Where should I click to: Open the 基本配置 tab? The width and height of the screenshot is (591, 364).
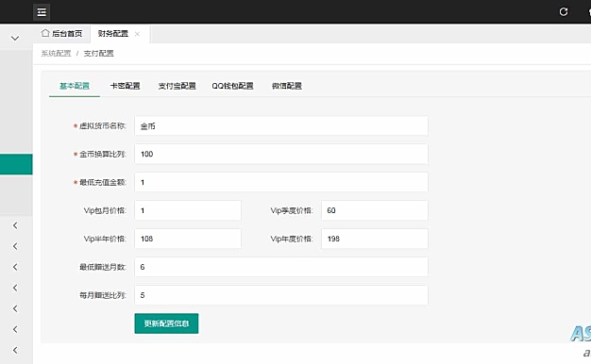[x=75, y=86]
